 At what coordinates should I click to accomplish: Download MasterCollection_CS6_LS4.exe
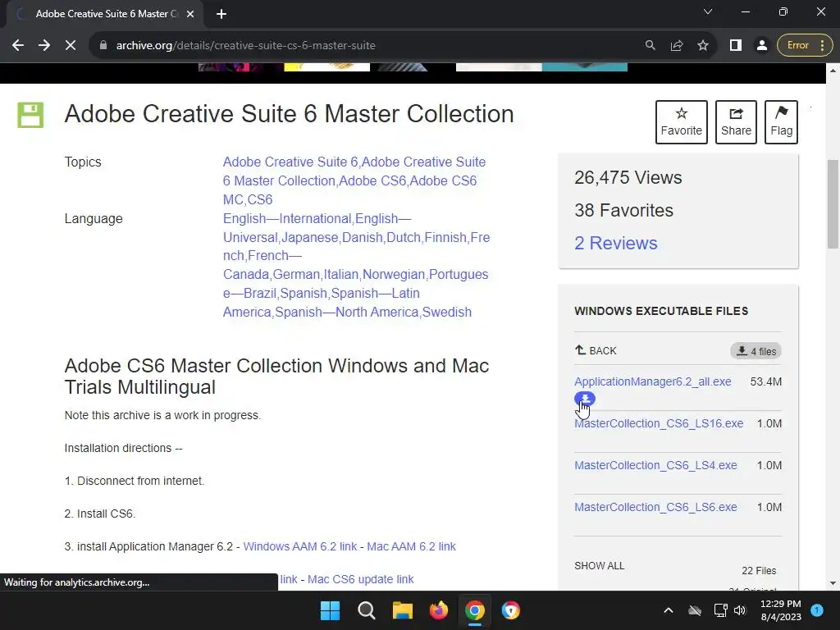click(x=655, y=465)
